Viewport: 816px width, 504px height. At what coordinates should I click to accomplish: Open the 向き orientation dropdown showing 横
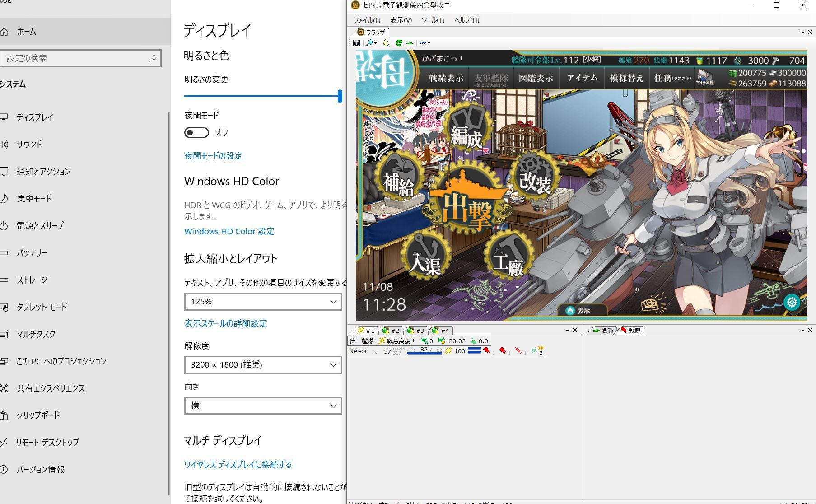(x=263, y=406)
